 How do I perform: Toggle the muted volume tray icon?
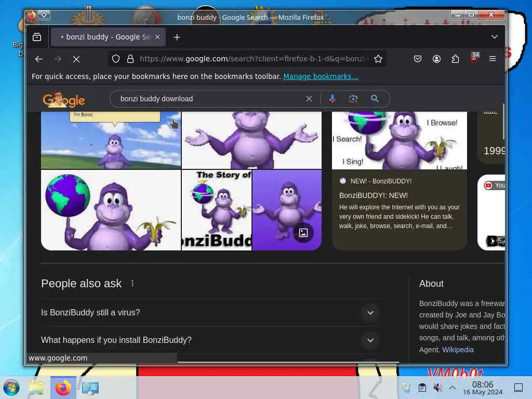[437, 388]
